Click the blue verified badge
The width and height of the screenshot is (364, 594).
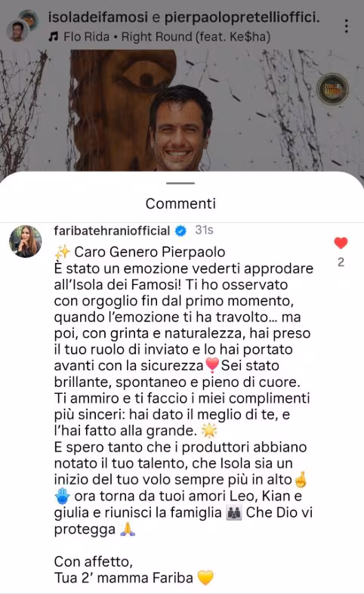point(180,230)
